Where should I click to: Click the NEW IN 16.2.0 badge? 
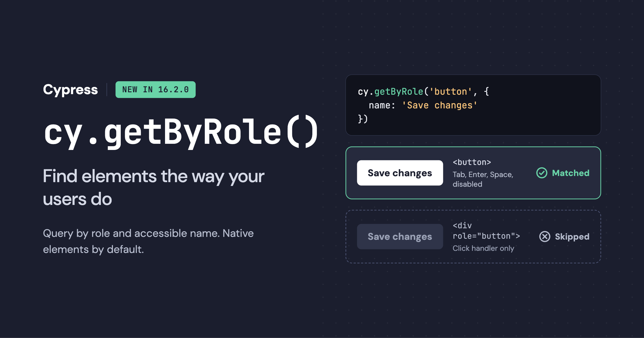tap(155, 90)
